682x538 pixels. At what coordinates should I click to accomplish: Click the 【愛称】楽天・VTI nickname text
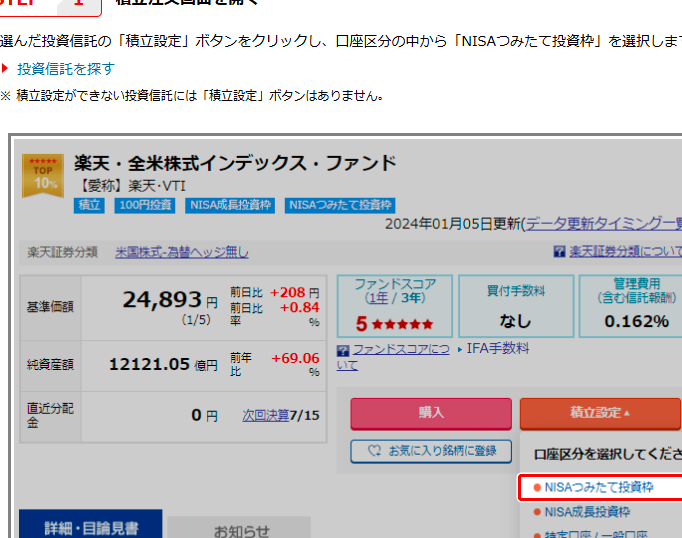pos(132,186)
